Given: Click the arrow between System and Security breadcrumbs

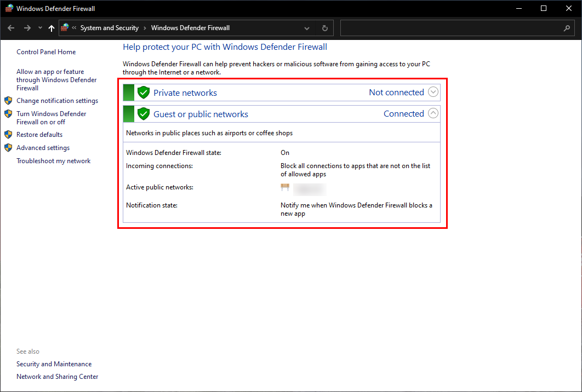Looking at the screenshot, I should click(x=145, y=28).
